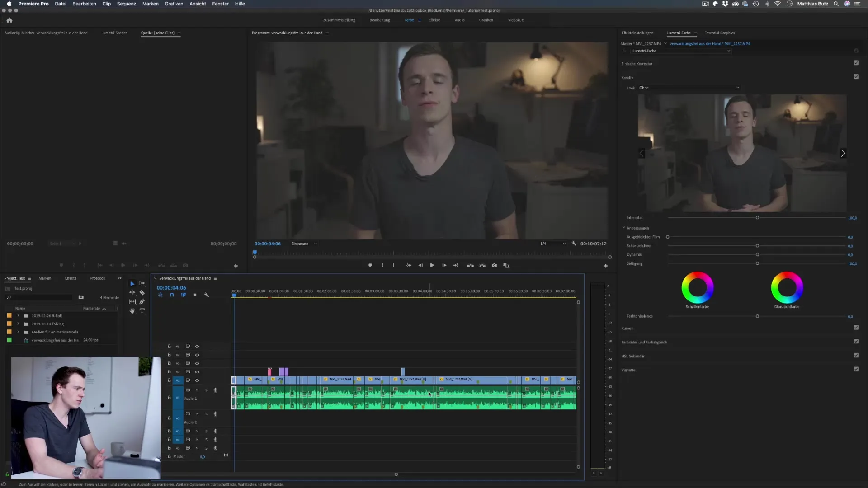Screen dimensions: 868x488
Task: Go to Home screen
Action: [9, 20]
